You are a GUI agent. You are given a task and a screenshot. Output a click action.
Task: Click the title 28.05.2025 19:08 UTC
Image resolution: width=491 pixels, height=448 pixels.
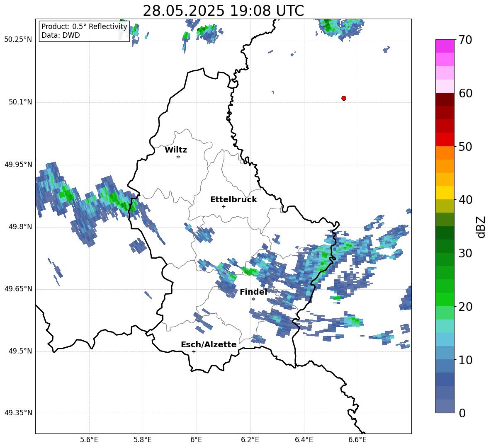click(223, 11)
